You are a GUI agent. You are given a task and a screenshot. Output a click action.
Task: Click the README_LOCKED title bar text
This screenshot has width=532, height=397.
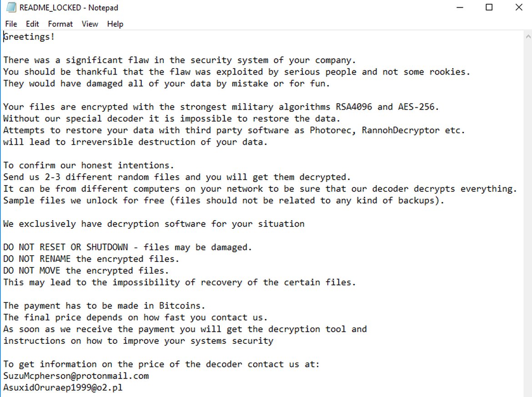tap(69, 8)
